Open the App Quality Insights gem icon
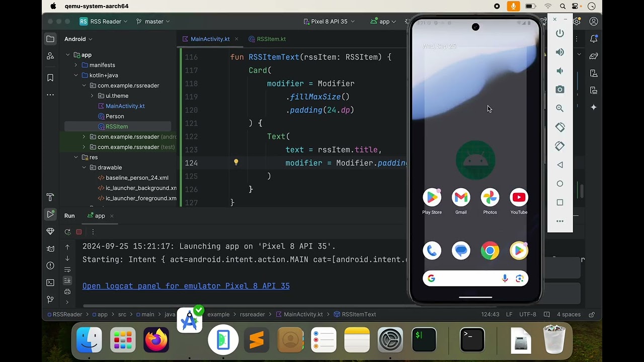Image resolution: width=644 pixels, height=362 pixels. tap(50, 231)
